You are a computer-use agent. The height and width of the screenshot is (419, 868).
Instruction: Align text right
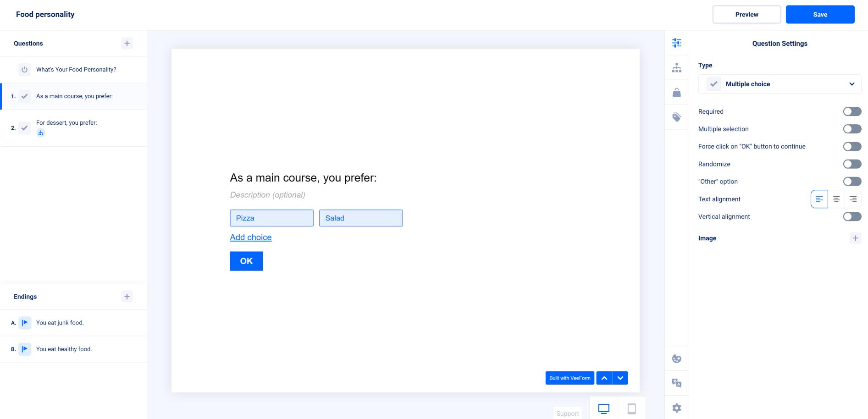(853, 199)
